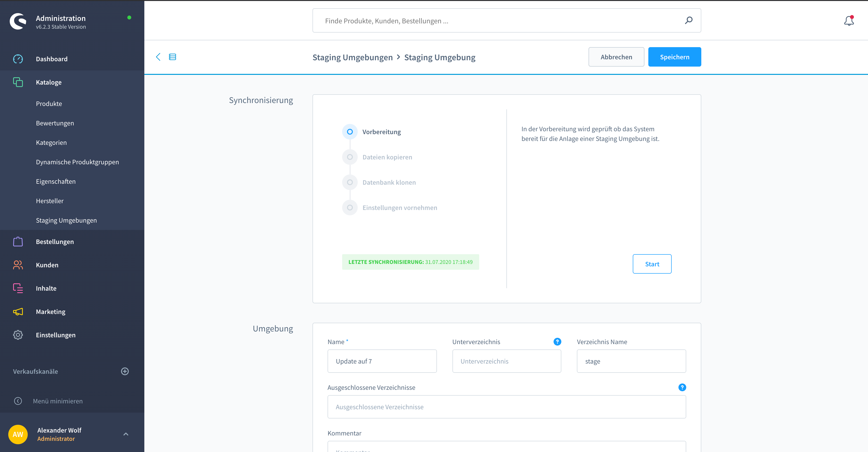The width and height of the screenshot is (868, 452).
Task: Click Staging Umgebungen breadcrumb link
Action: (x=352, y=57)
